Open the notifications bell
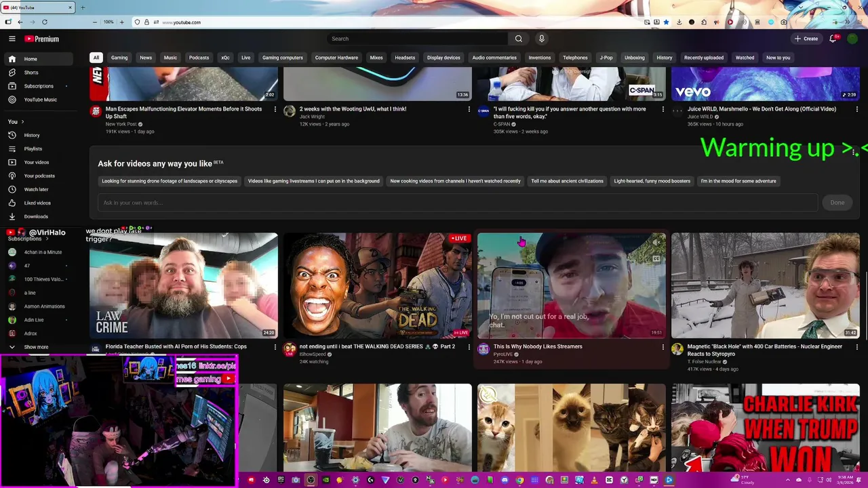This screenshot has height=488, width=868. pyautogui.click(x=833, y=39)
